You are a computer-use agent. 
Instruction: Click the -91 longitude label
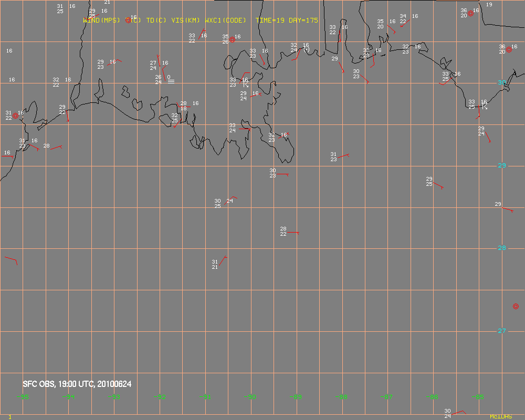205,397
